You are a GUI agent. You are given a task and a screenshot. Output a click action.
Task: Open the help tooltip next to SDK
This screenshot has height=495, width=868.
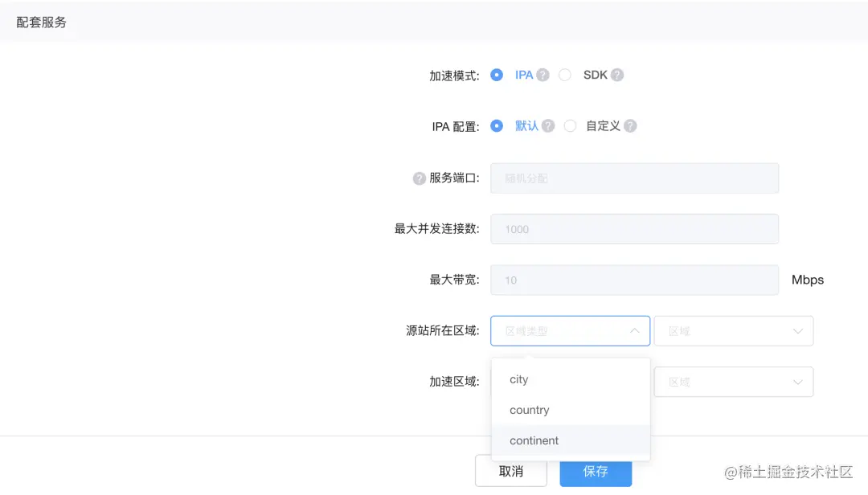616,74
